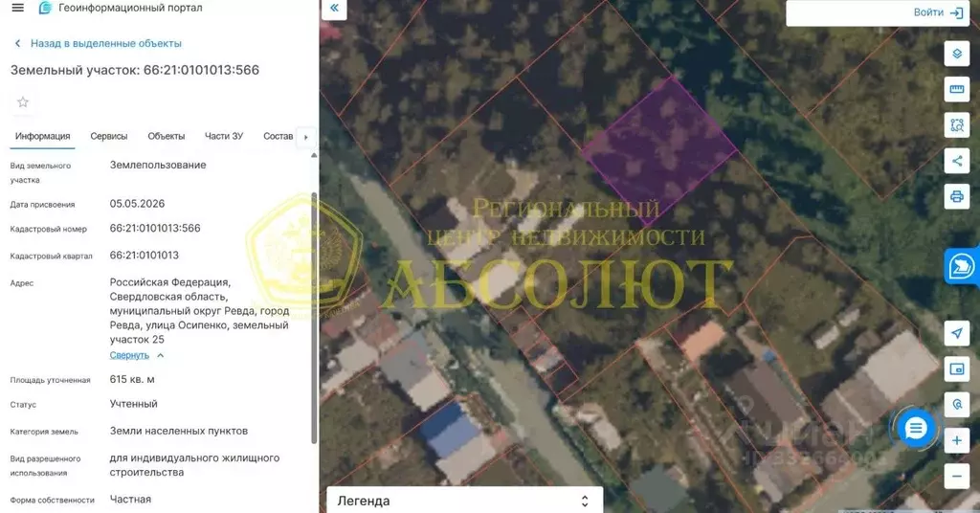Screen dimensions: 980x513
Task: Collapse the side panel with double chevron
Action: (x=334, y=8)
